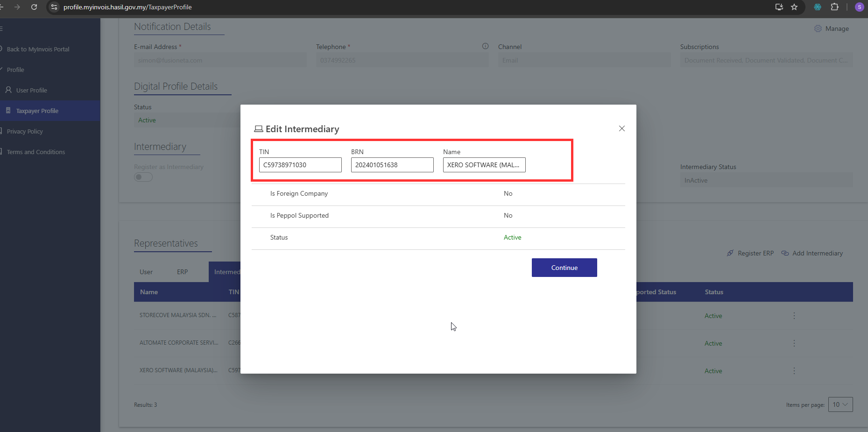The height and width of the screenshot is (432, 868).
Task: Click the TIN input field
Action: click(x=300, y=165)
